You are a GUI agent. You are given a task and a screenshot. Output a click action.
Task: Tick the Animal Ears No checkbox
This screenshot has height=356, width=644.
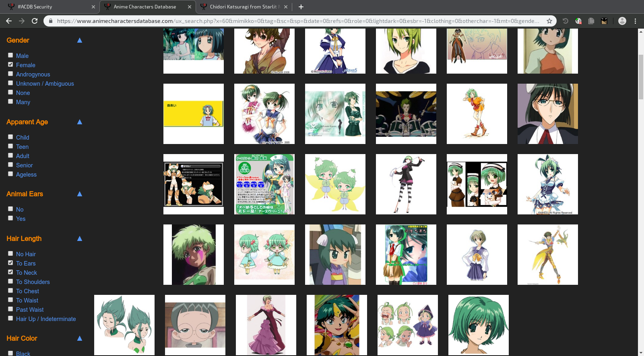pyautogui.click(x=10, y=209)
